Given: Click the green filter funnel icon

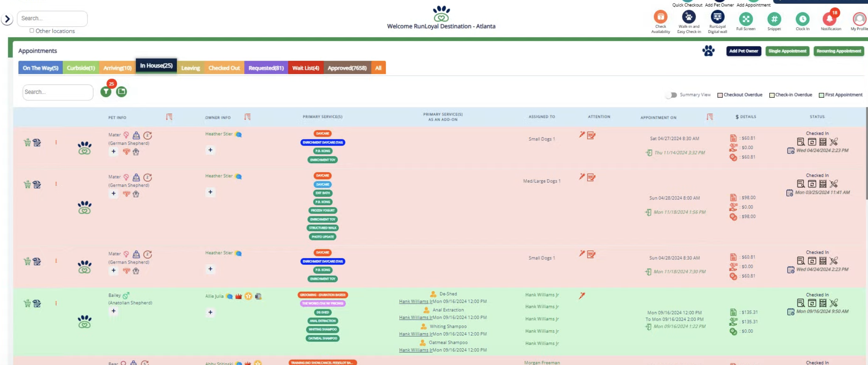Looking at the screenshot, I should pos(106,92).
